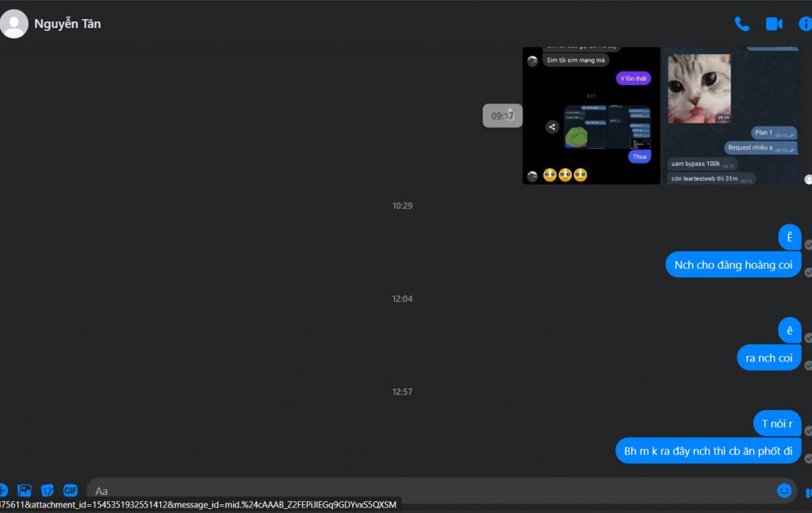
Task: Start a video call from the header
Action: click(774, 24)
